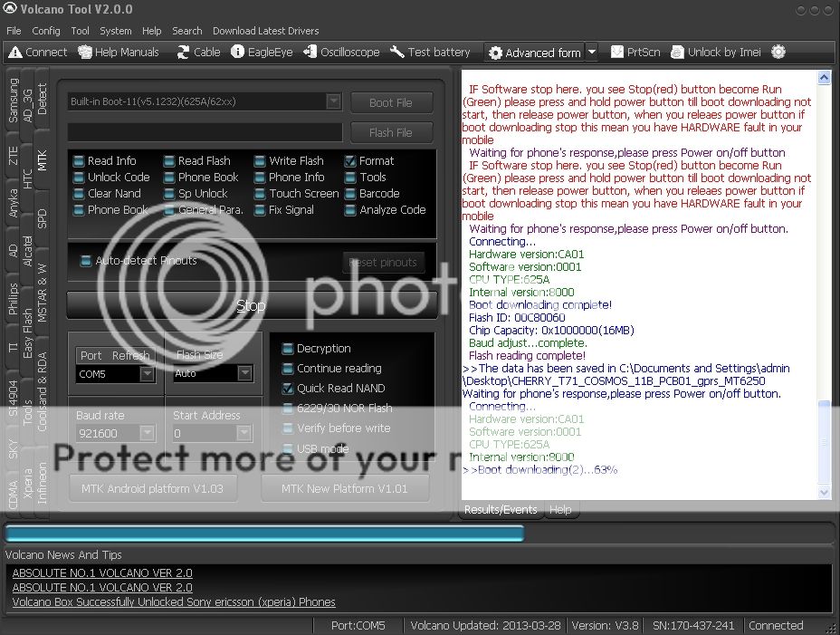Take a screenshot with PrtScn
The image size is (840, 635).
(617, 53)
